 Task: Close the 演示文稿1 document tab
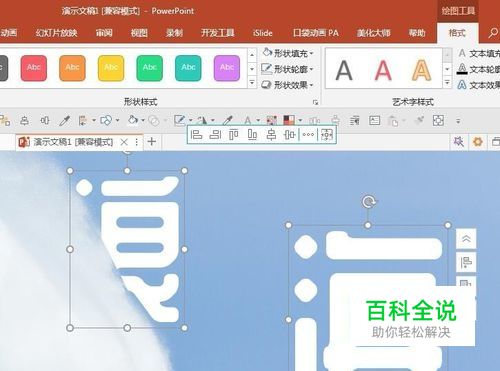pyautogui.click(x=124, y=142)
